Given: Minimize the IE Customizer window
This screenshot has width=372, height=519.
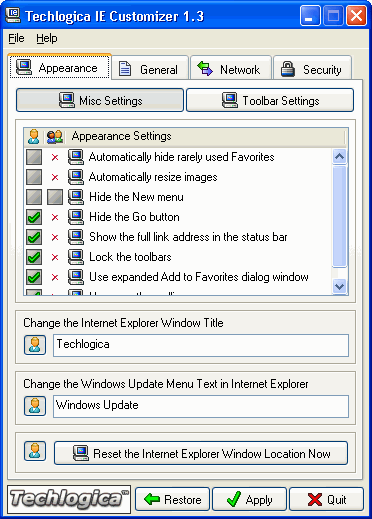Looking at the screenshot, I should [x=310, y=16].
